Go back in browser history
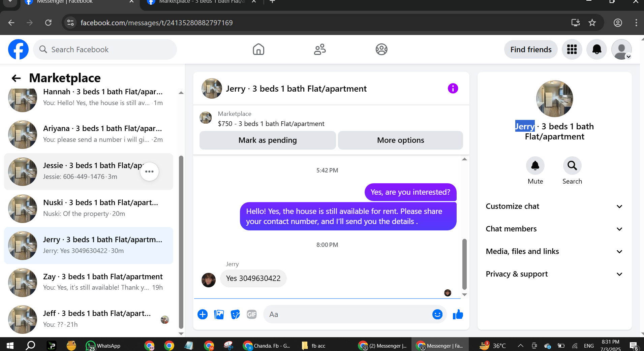 [11, 23]
